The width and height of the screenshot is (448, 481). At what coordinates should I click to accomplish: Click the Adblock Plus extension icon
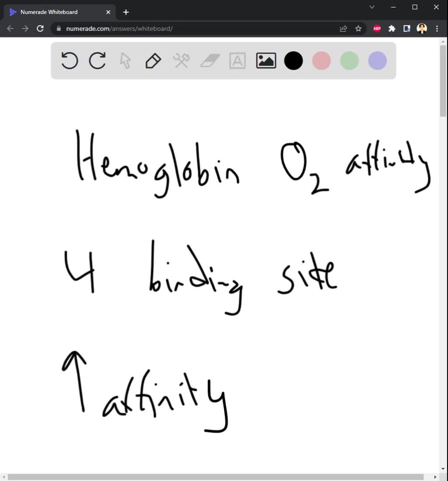point(377,28)
